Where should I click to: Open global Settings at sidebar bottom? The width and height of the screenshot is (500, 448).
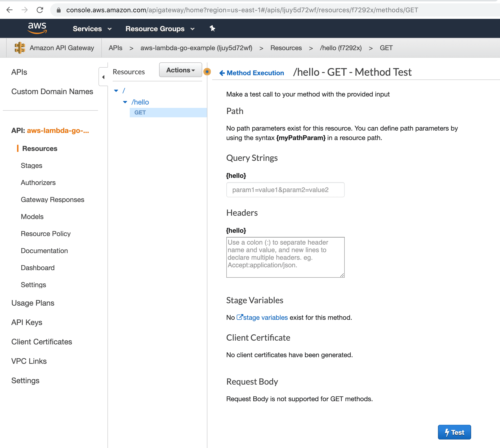point(25,380)
